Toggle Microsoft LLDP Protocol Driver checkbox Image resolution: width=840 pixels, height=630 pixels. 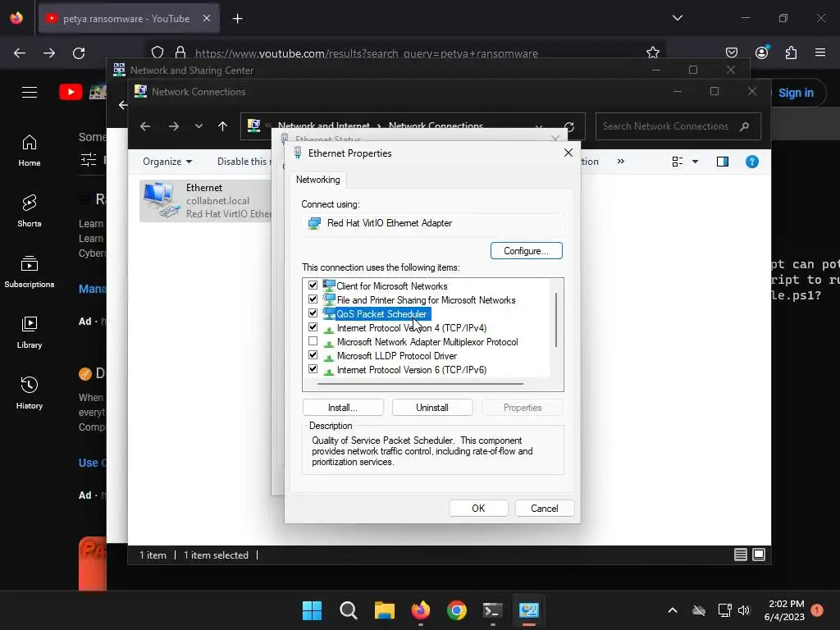(x=313, y=355)
